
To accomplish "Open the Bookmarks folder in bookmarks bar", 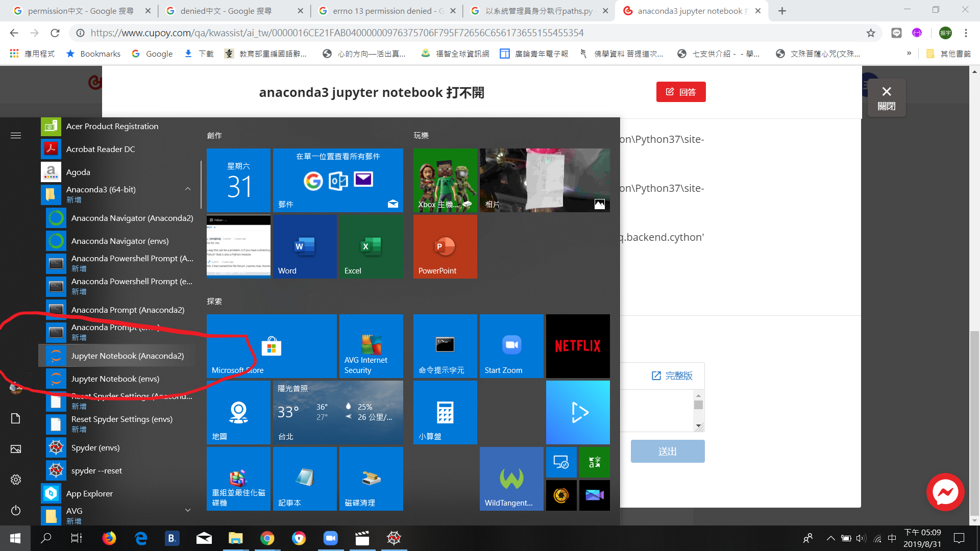I will pos(93,54).
